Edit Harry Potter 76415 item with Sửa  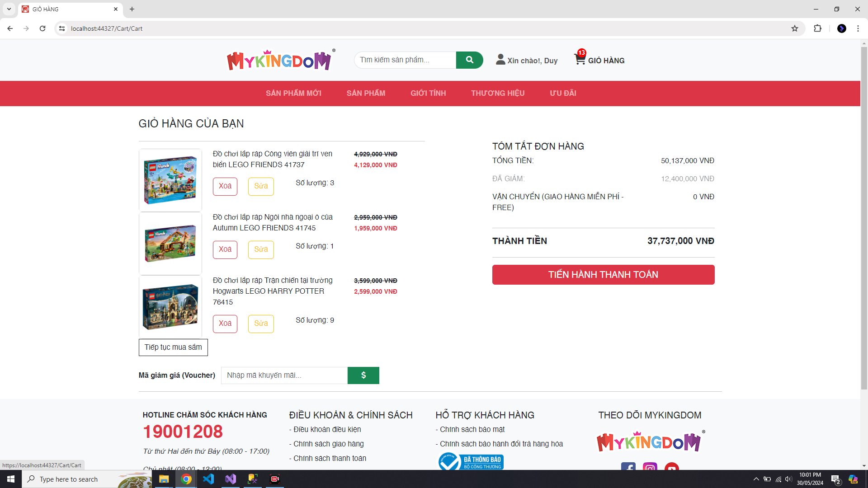pos(261,324)
